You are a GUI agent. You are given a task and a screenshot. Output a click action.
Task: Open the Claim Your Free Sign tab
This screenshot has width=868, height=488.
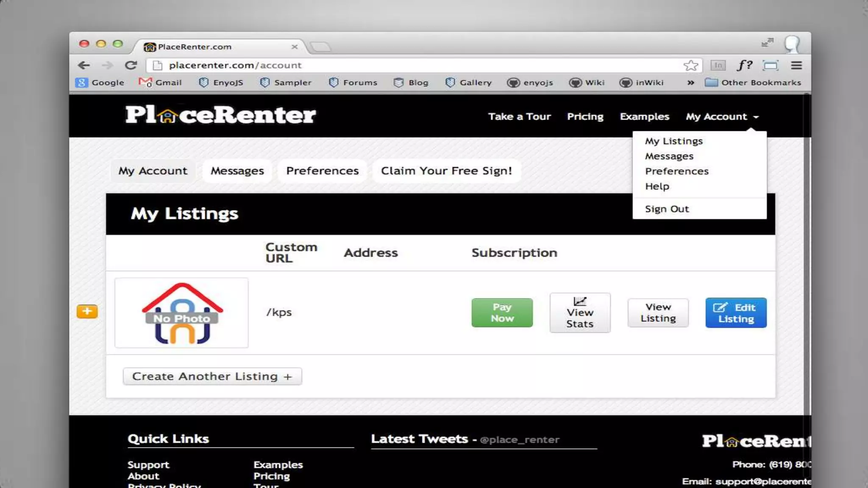tap(446, 171)
